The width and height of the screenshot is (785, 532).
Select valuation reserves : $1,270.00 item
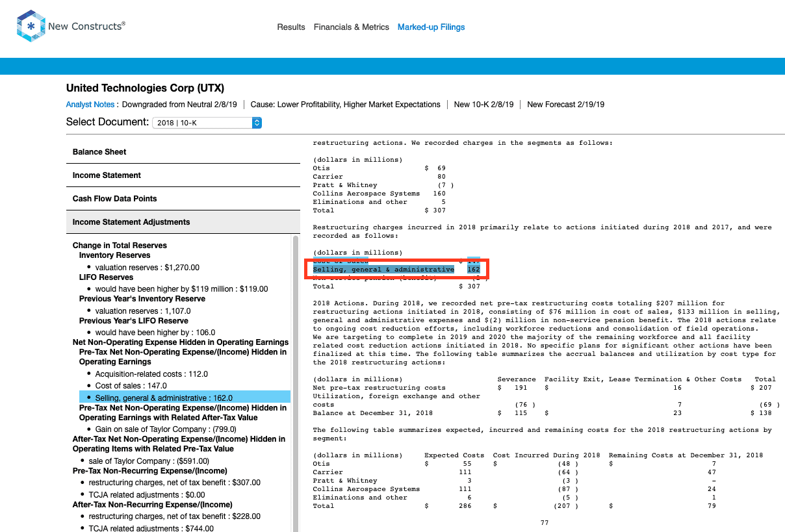tap(147, 268)
